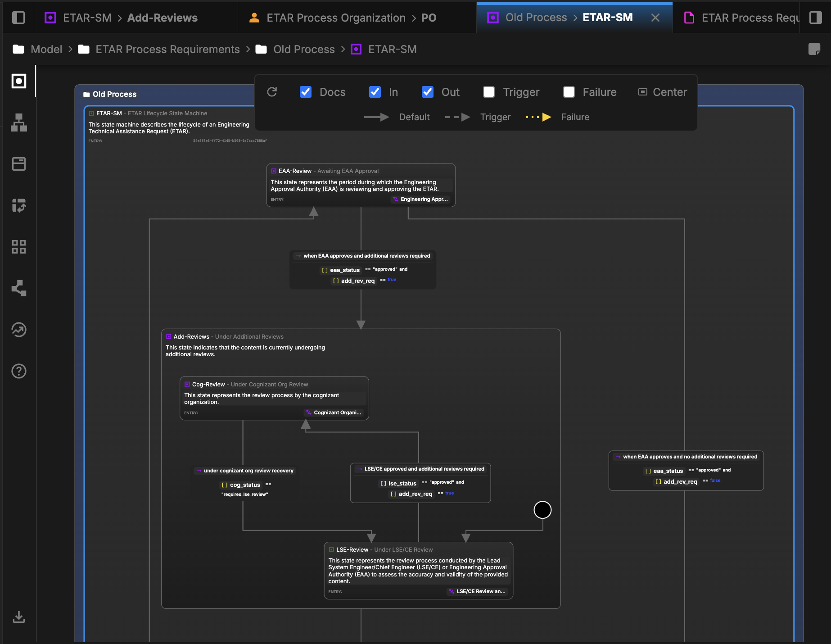Open the hierarchy view from the sidebar
This screenshot has width=831, height=644.
point(18,123)
